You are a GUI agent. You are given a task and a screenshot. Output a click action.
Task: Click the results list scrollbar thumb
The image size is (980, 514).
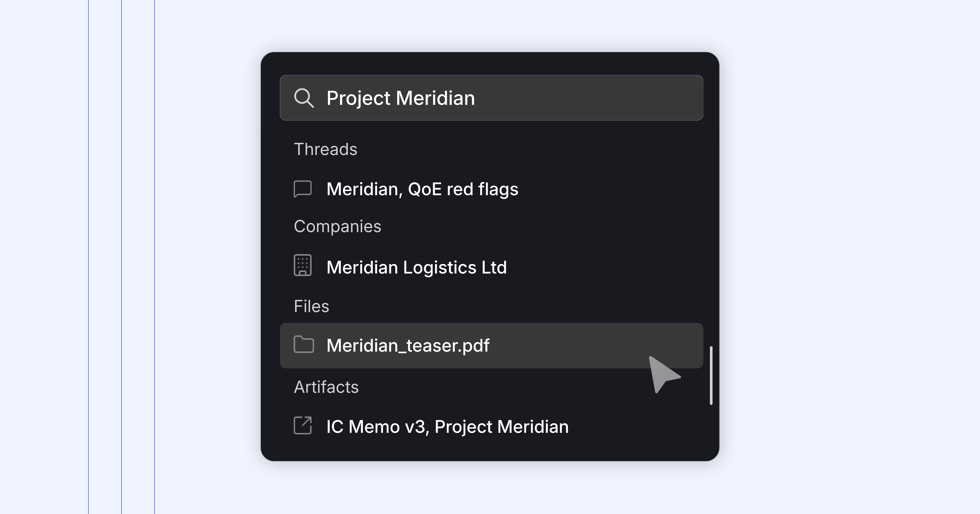(x=711, y=376)
